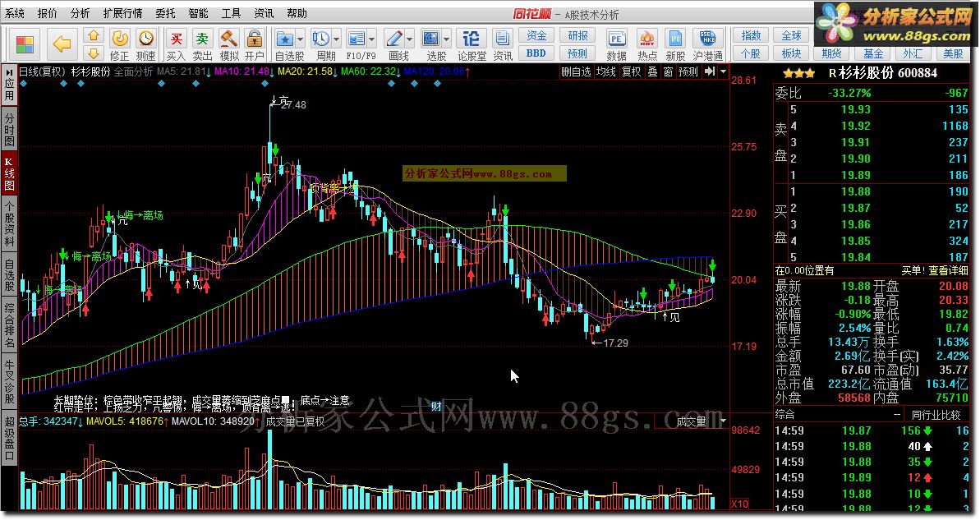Open the 报价 menu

(x=48, y=13)
